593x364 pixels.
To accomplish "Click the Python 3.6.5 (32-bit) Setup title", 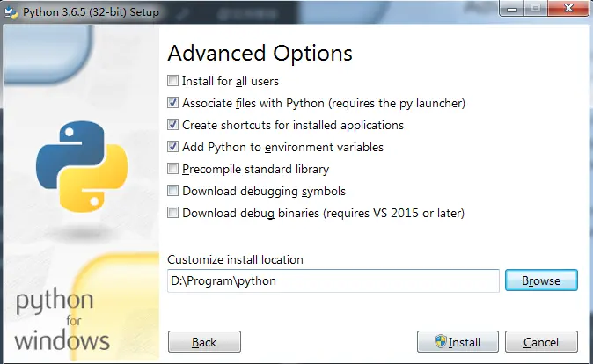I will click(91, 12).
